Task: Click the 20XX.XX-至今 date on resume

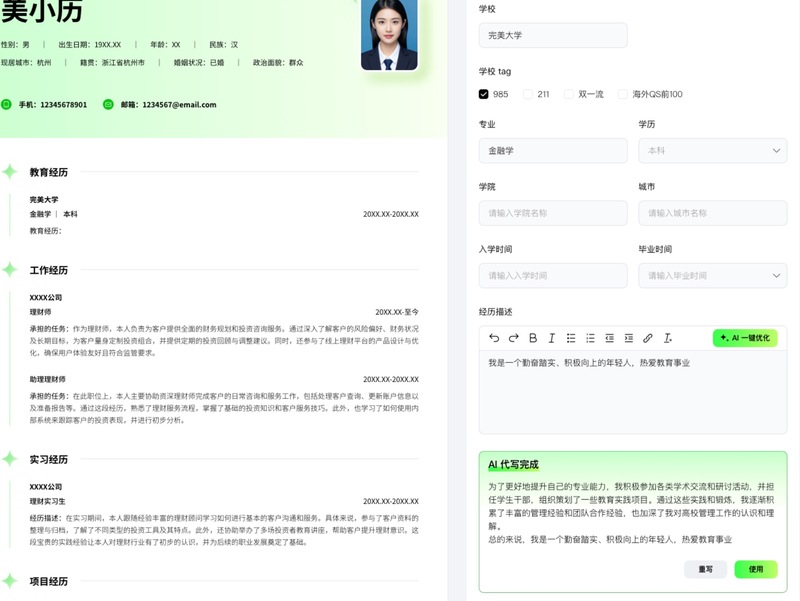Action: coord(397,312)
